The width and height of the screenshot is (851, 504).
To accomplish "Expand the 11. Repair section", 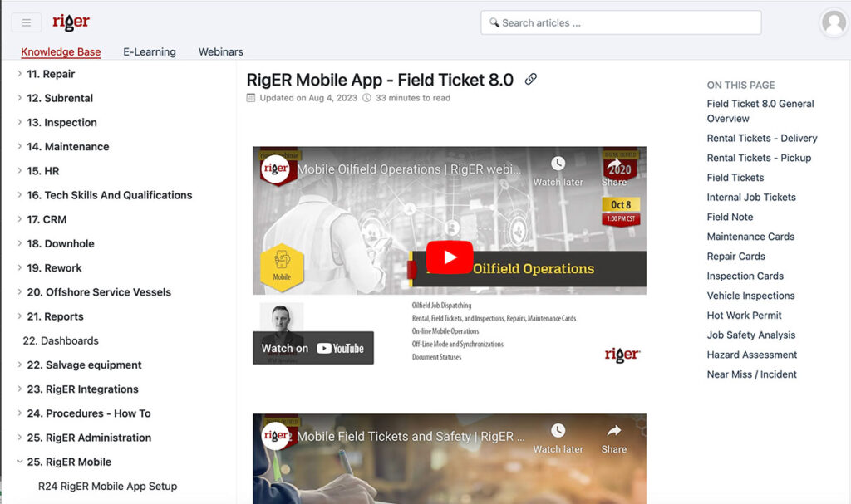I will pyautogui.click(x=20, y=74).
